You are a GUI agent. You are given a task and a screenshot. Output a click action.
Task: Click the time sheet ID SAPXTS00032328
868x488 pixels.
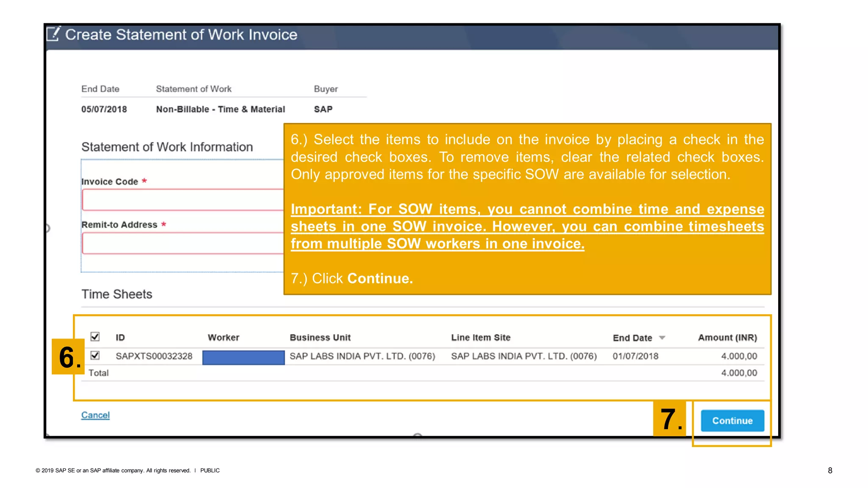coord(154,356)
